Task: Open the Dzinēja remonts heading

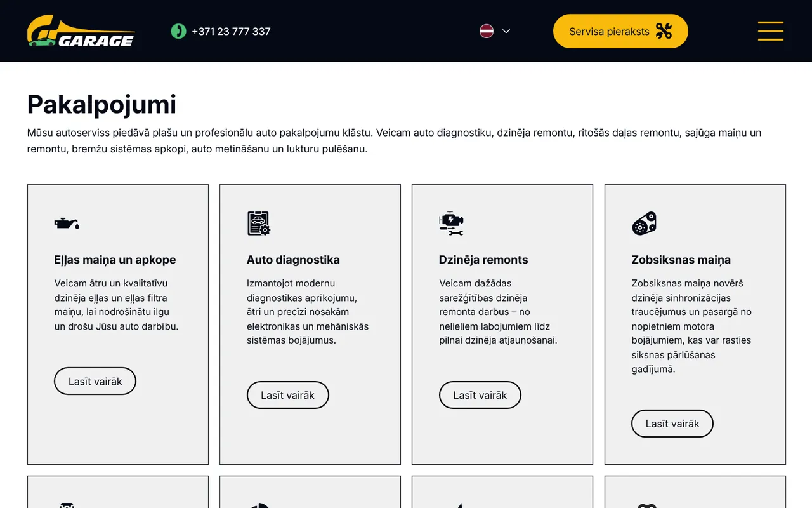Action: coord(483,260)
